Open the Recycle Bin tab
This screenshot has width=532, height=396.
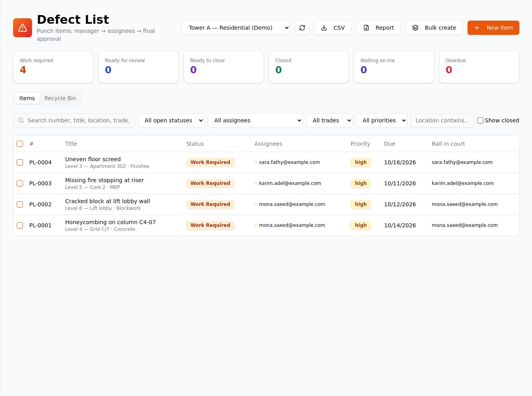click(60, 98)
